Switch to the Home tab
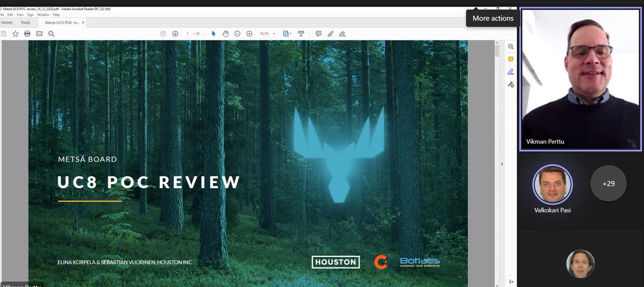Viewport: 644px width, 287px height. pyautogui.click(x=7, y=23)
